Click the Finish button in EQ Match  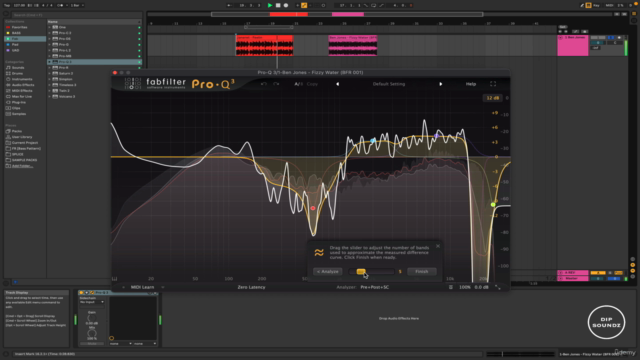(x=422, y=271)
